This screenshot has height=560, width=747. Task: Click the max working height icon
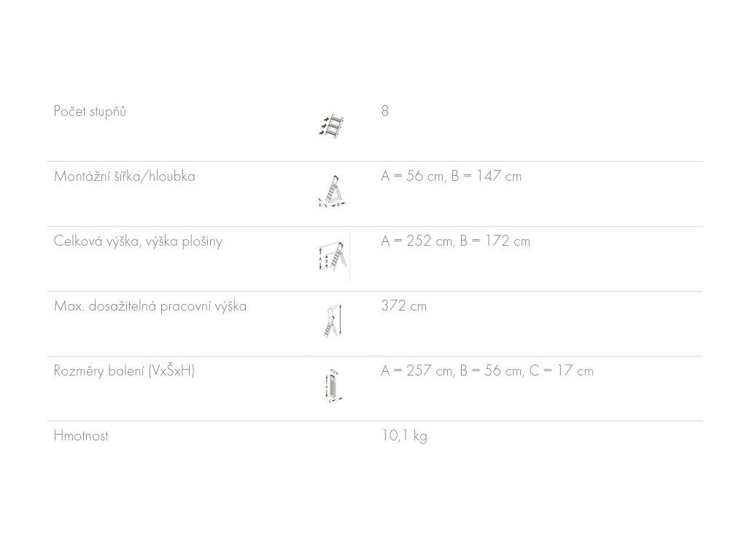(333, 320)
